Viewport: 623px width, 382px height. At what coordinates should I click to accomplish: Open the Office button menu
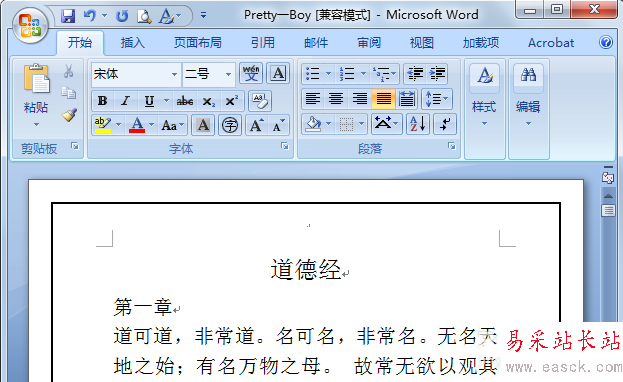click(30, 25)
